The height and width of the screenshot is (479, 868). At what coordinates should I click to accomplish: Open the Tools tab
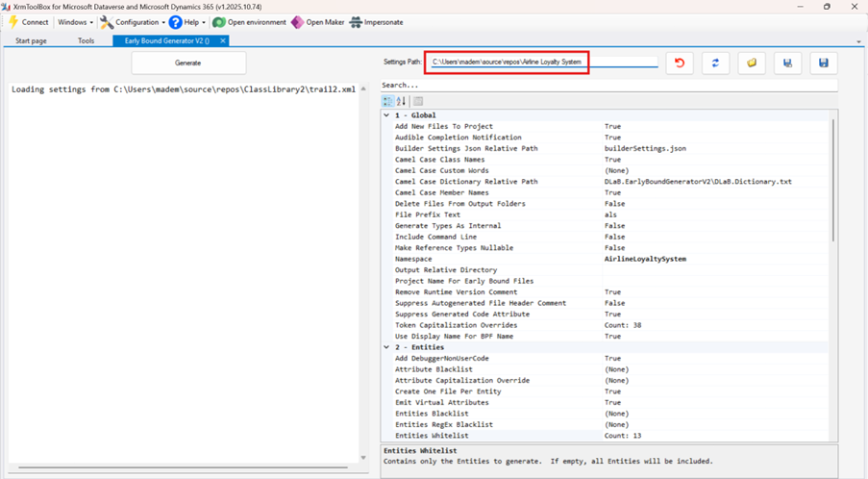click(x=86, y=41)
